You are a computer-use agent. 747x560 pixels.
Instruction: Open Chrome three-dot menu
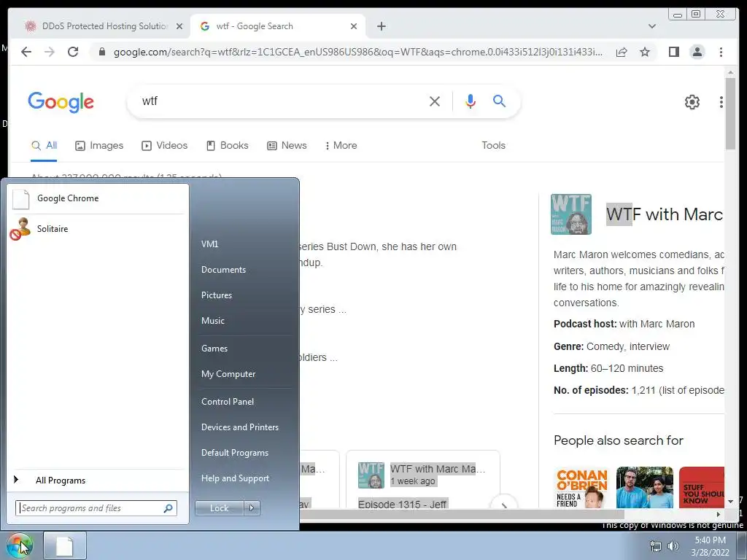click(x=721, y=52)
